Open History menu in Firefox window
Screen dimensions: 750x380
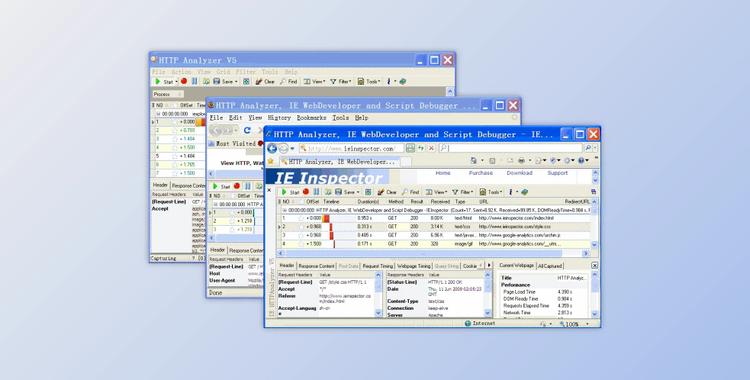pos(279,118)
